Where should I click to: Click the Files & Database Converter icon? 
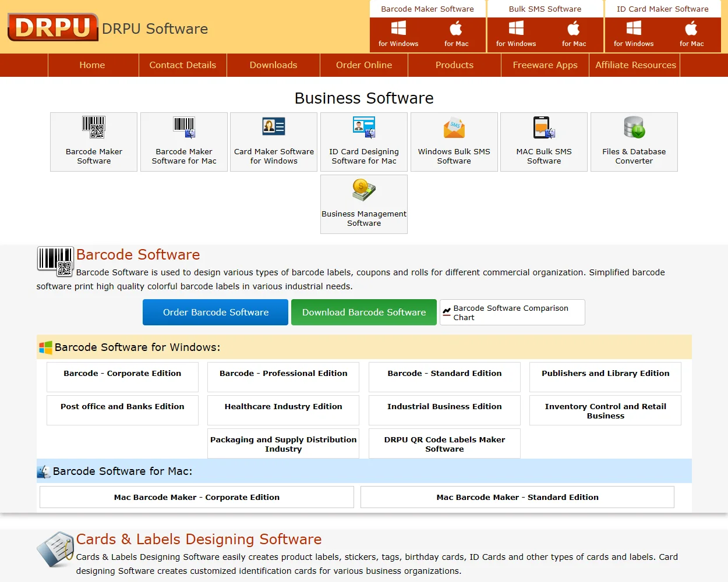[634, 126]
